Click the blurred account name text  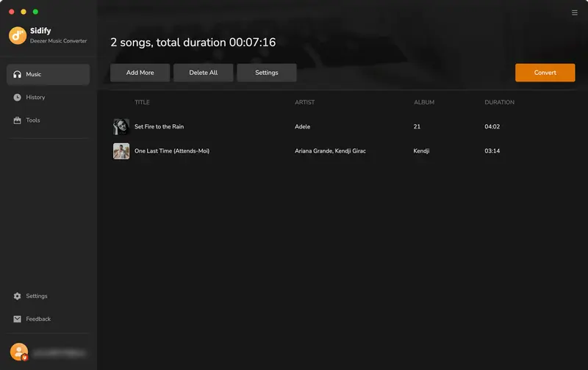60,353
